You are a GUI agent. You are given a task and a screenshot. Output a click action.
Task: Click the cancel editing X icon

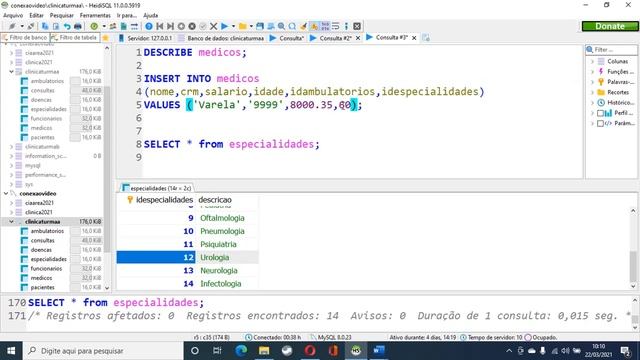coord(213,26)
